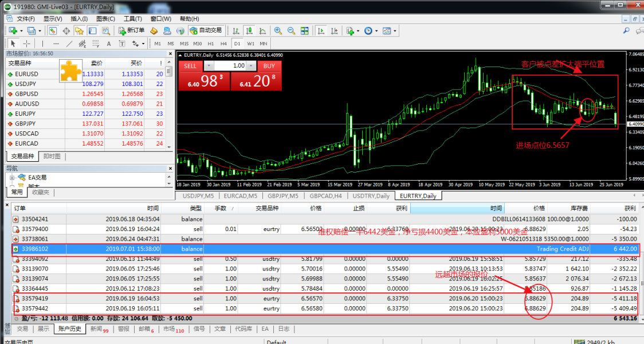Zoom out on the chart

pos(291,30)
